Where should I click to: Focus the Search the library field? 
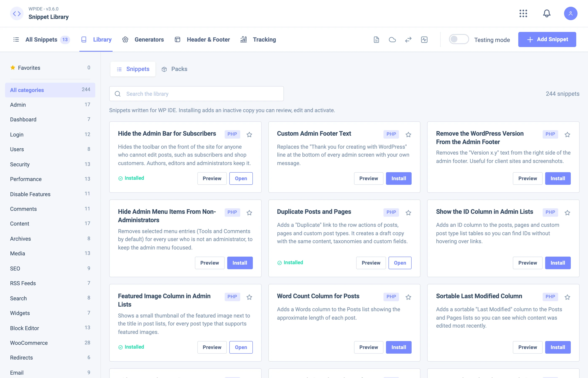(196, 94)
